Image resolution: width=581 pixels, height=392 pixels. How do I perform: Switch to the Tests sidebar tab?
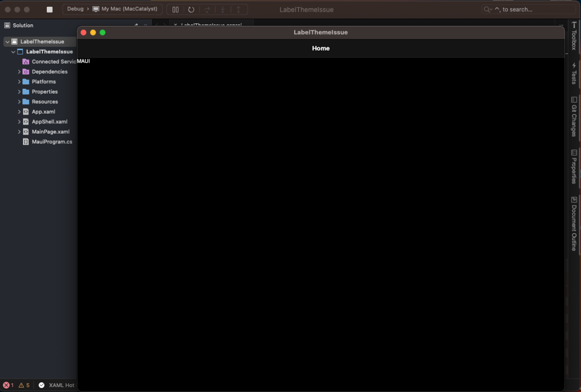click(x=574, y=73)
